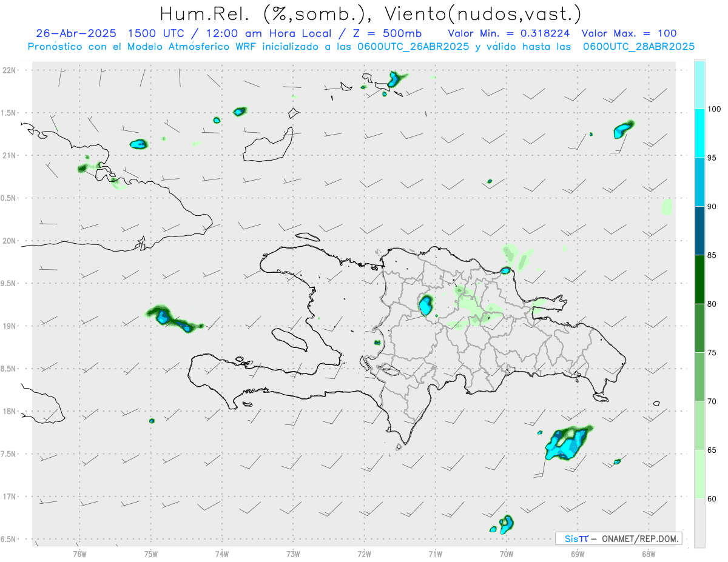Click the '60' colorbar label
This screenshot has width=728, height=562.
click(713, 499)
